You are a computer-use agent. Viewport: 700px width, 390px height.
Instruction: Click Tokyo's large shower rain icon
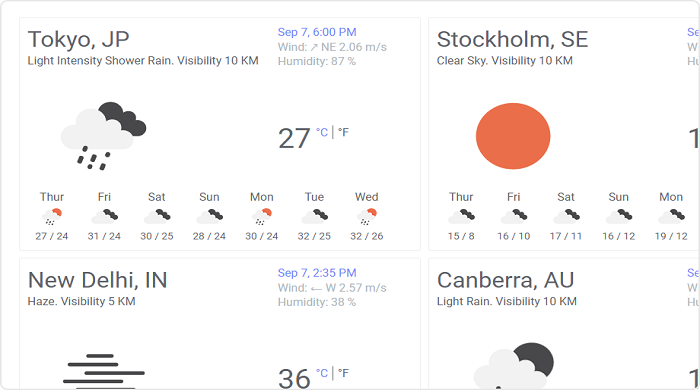(104, 136)
